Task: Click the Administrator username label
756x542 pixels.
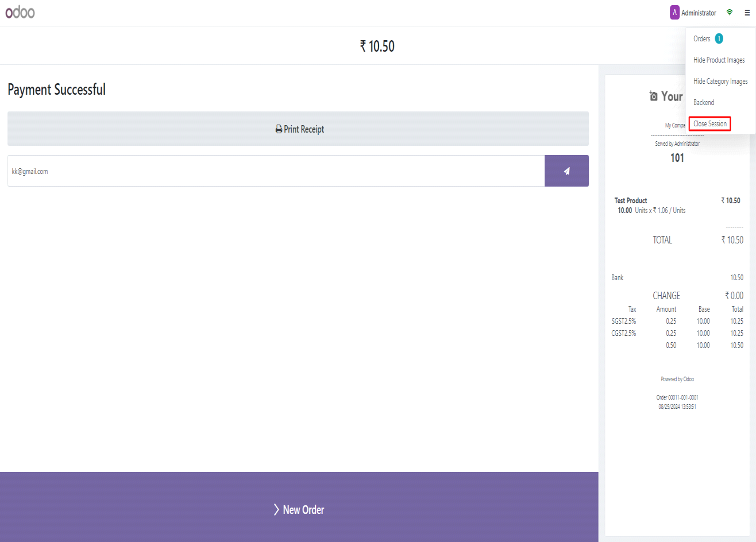Action: click(x=699, y=13)
